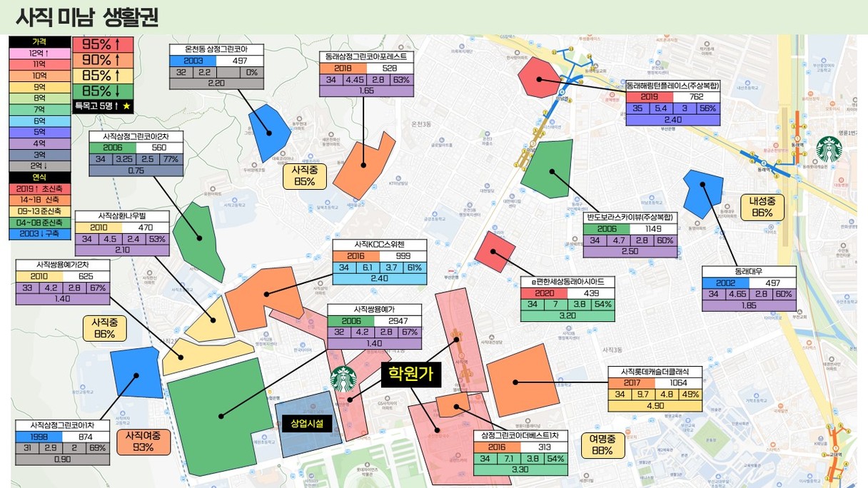Click the 1149 unit count cell
The width and height of the screenshot is (868, 488).
tap(652, 229)
